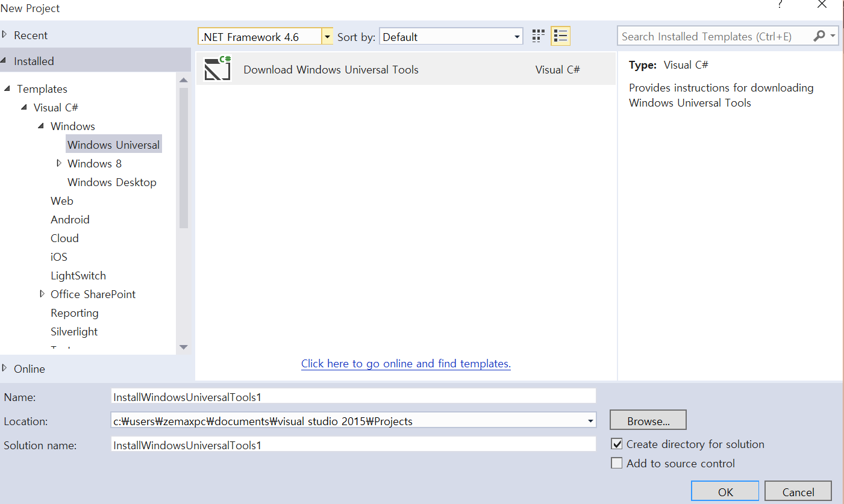The image size is (844, 504).
Task: Close the New Project dialog
Action: coord(822,4)
